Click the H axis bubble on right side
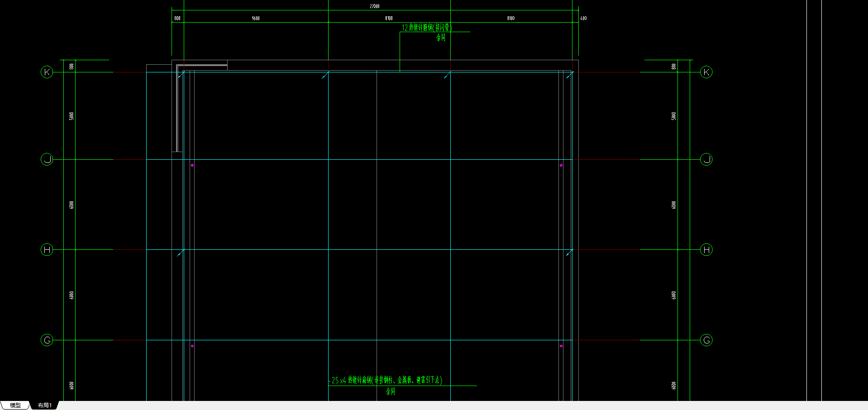868x410 pixels. (706, 250)
